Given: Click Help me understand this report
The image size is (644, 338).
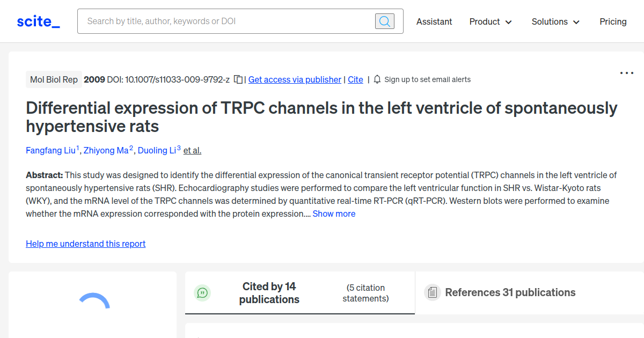Looking at the screenshot, I should pos(85,244).
